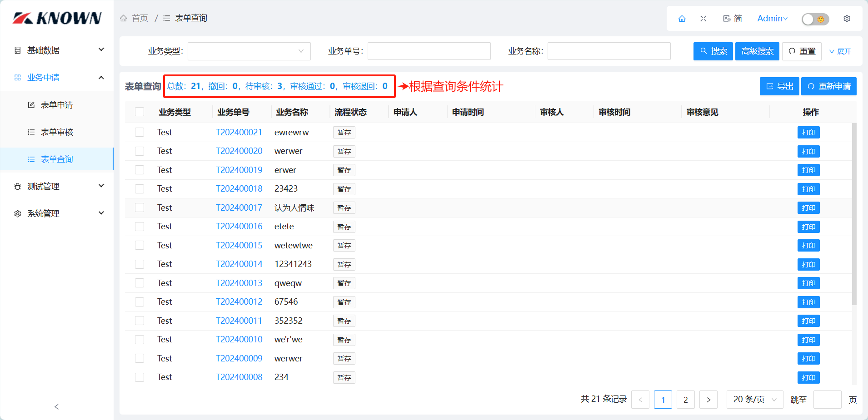Check the row T202400012 checkbox
The width and height of the screenshot is (868, 420).
[x=140, y=302]
